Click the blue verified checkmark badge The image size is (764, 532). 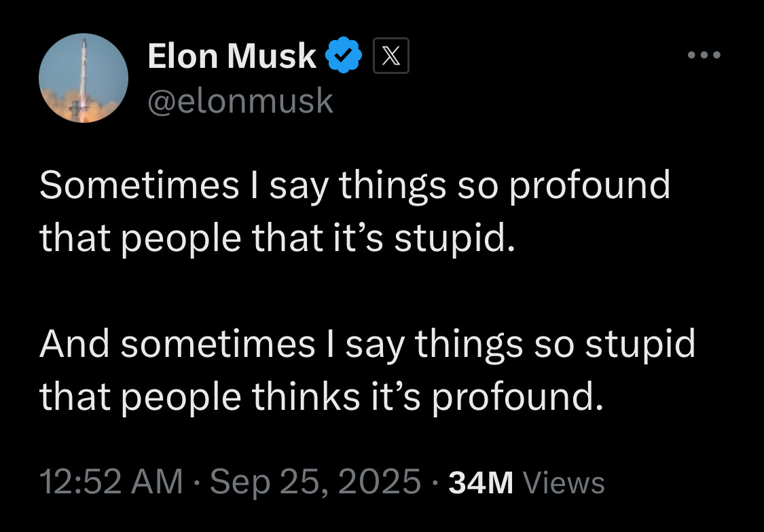click(x=345, y=57)
